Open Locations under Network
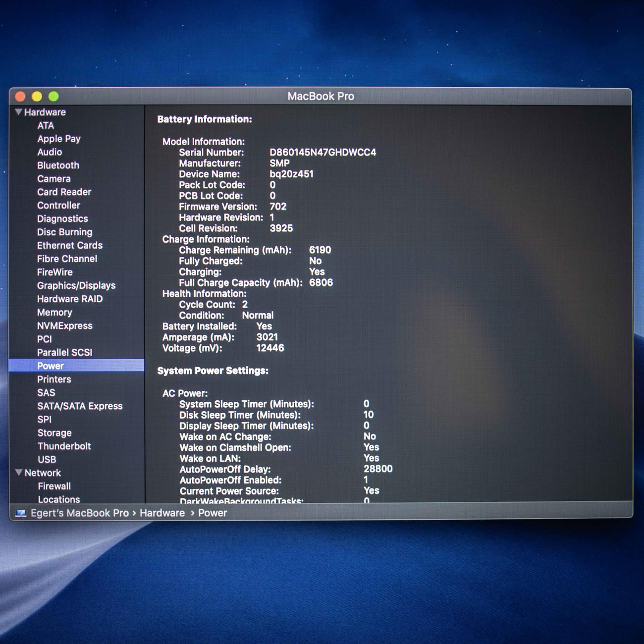 (x=59, y=499)
